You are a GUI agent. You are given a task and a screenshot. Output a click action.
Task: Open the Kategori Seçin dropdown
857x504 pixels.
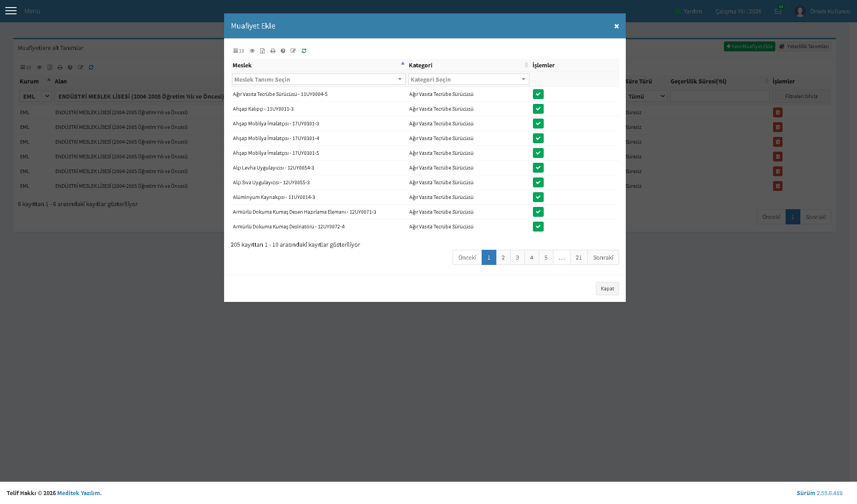(x=469, y=79)
